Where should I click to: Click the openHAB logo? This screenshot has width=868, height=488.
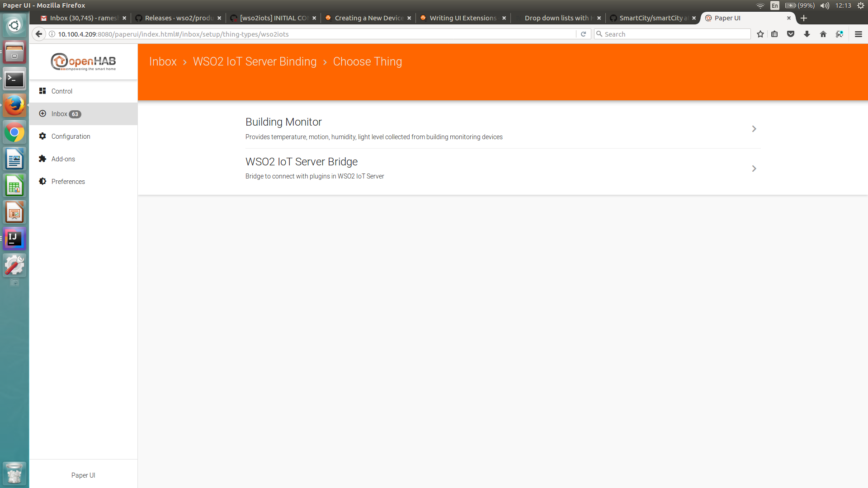pyautogui.click(x=83, y=61)
